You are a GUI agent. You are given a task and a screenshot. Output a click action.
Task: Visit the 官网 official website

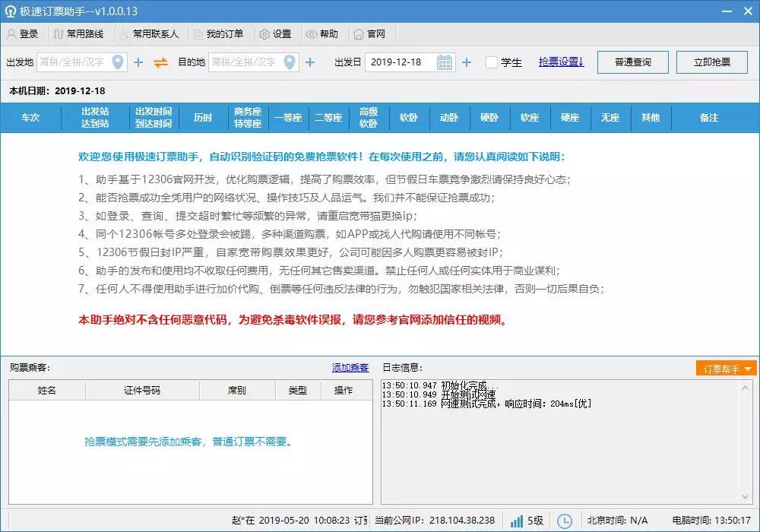click(x=371, y=33)
